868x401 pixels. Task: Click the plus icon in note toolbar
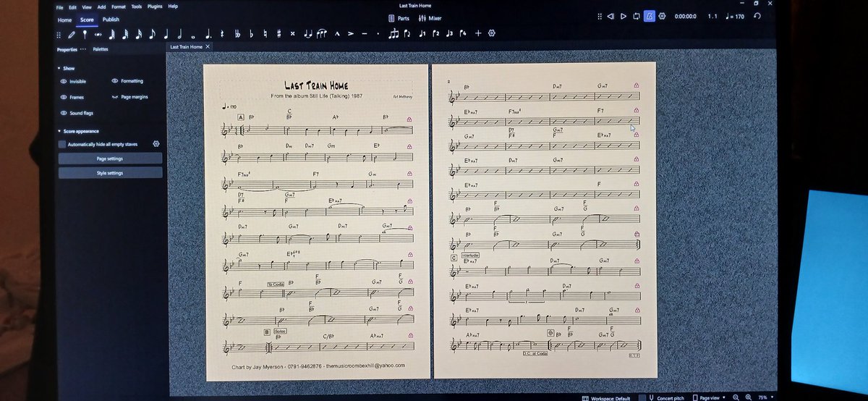click(x=478, y=33)
